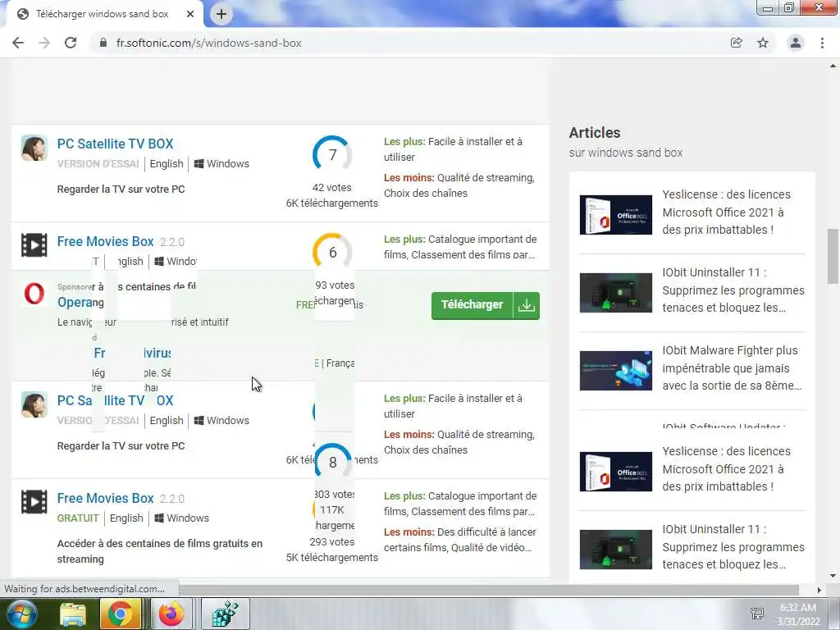
Task: Click the Articles heading in sidebar
Action: tap(595, 132)
